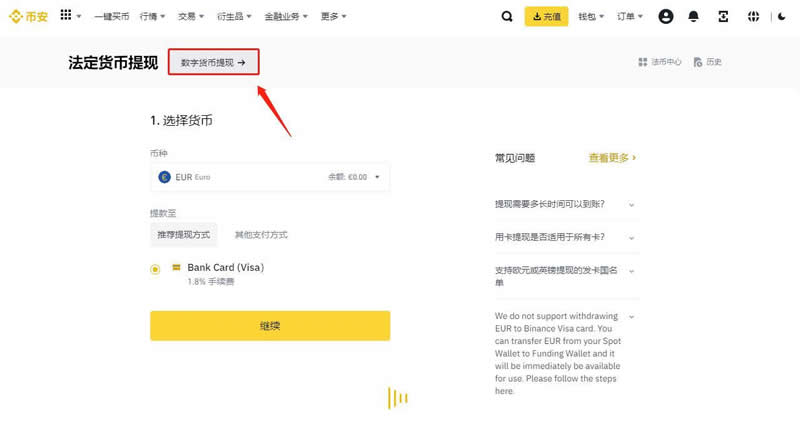Click the 1.8% 手续费 fee text
800x431 pixels.
click(211, 282)
